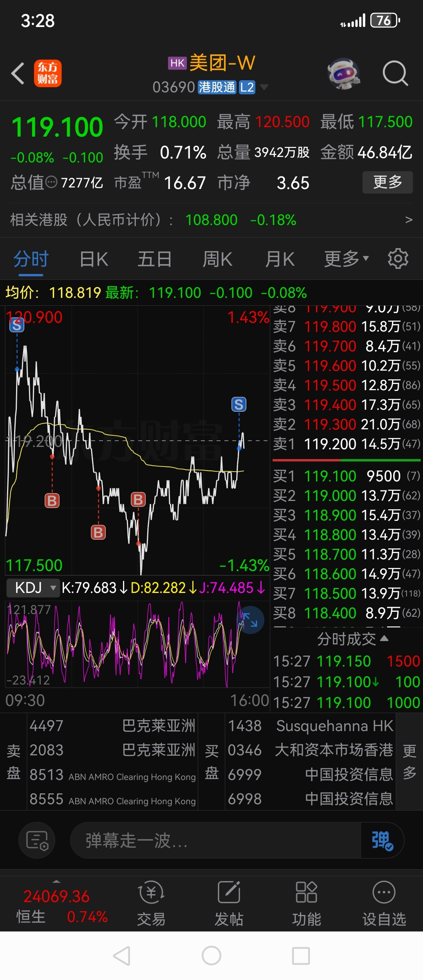Switch to 周K tab
The height and width of the screenshot is (980, 423).
(217, 259)
